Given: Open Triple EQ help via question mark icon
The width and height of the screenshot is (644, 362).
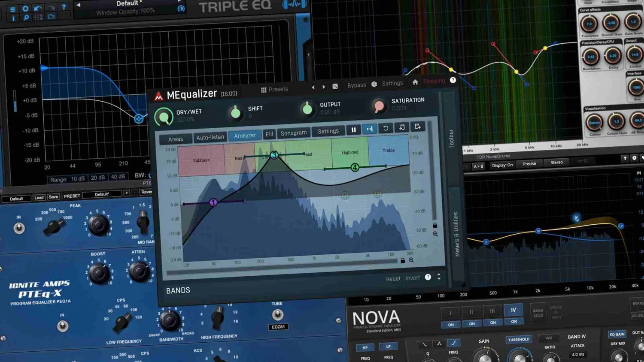Looking at the screenshot, I should pos(64,7).
